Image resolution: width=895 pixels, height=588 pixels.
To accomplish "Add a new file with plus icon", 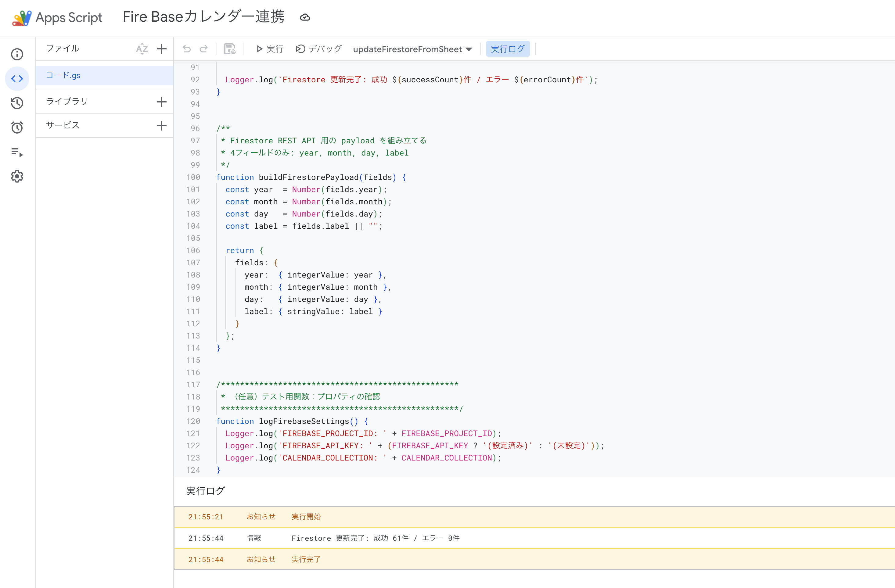I will 162,49.
